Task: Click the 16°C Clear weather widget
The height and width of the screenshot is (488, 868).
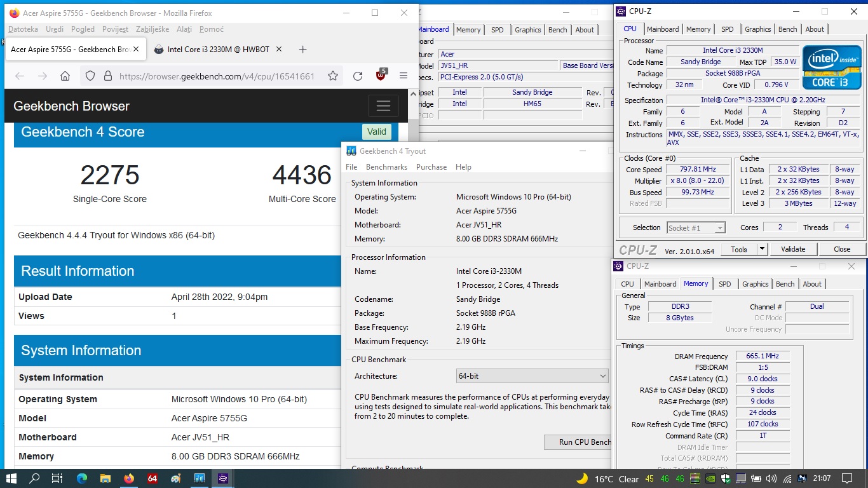Action: coord(607,478)
